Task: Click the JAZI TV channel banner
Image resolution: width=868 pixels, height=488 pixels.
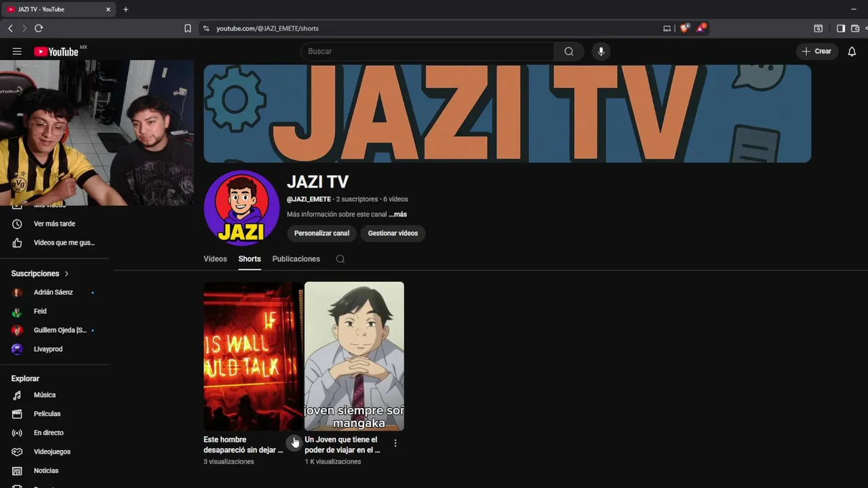Action: [507, 113]
